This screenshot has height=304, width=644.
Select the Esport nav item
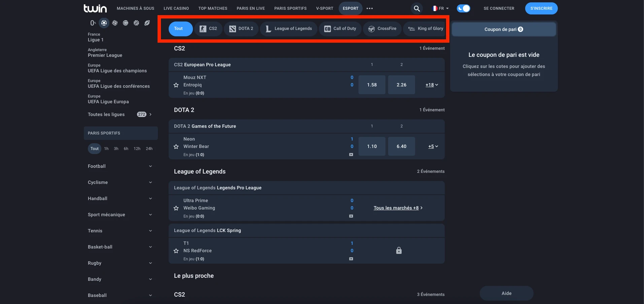(350, 8)
